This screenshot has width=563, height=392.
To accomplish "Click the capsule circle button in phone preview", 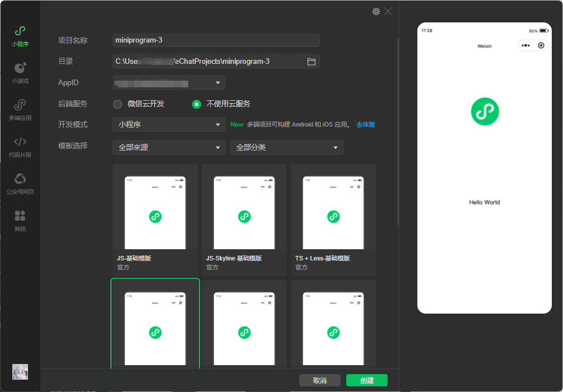I will 541,45.
